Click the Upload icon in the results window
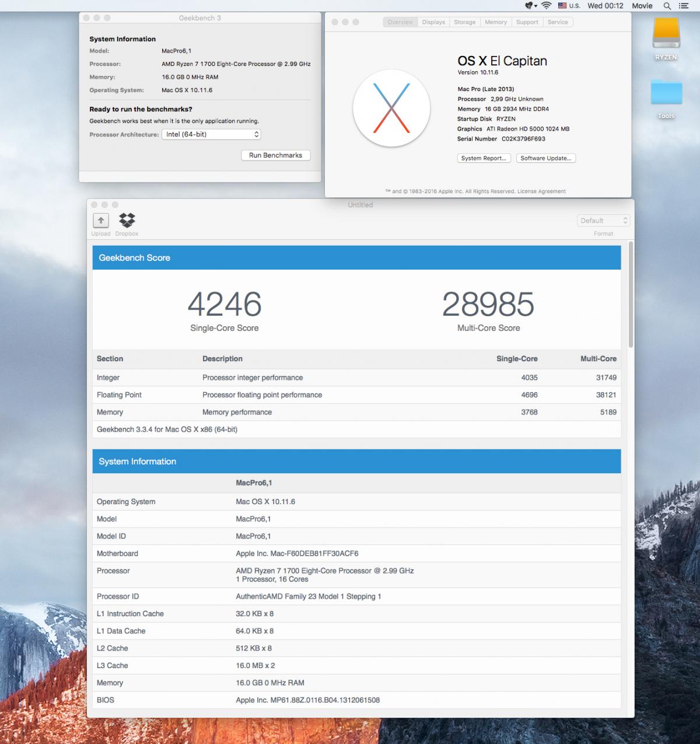The height and width of the screenshot is (744, 700). 101,220
